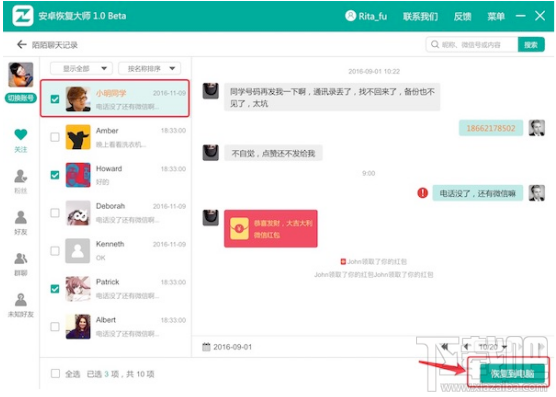This screenshot has width=556, height=397.
Task: Go to the previous page of messages
Action: coord(466,347)
